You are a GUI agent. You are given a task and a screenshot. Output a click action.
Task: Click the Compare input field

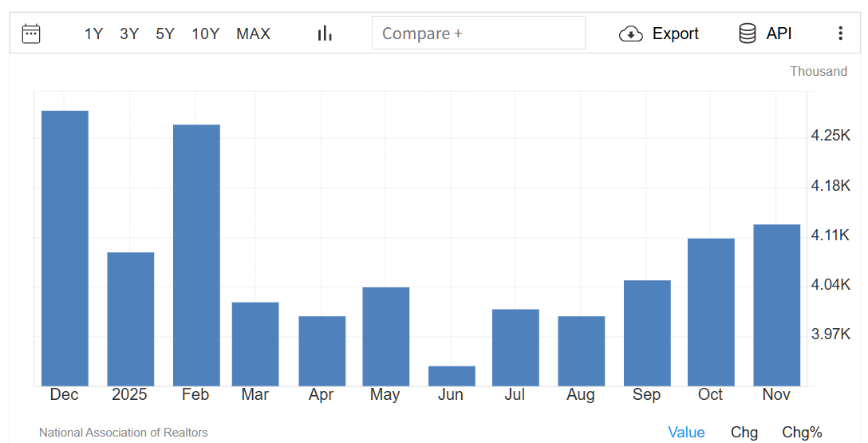pyautogui.click(x=479, y=34)
